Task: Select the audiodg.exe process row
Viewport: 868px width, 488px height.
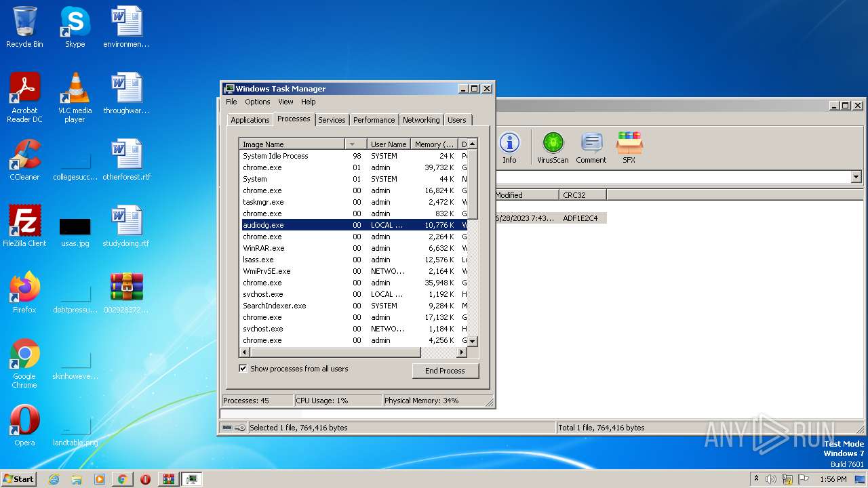Action: (x=354, y=225)
